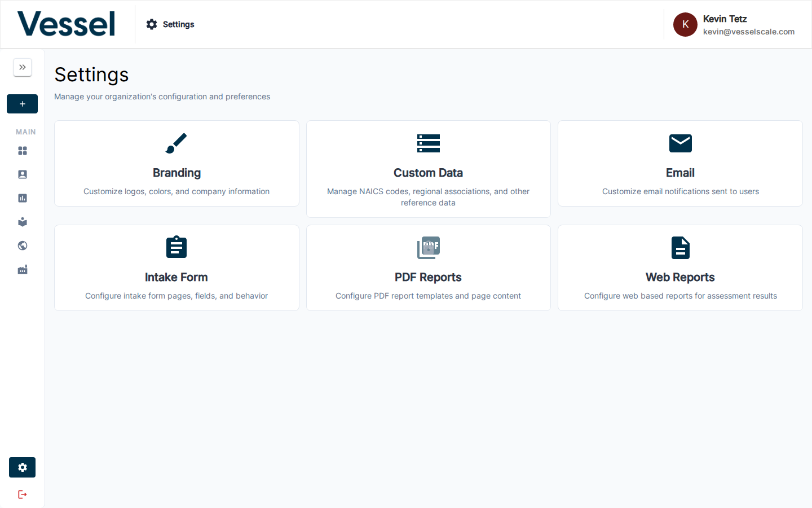
Task: Open the PDF Reports settings card
Action: (428, 268)
